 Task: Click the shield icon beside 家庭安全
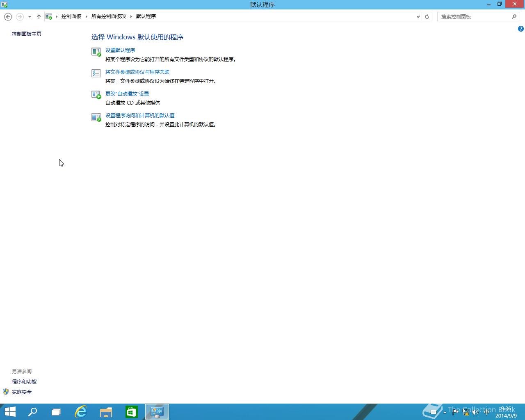point(6,392)
